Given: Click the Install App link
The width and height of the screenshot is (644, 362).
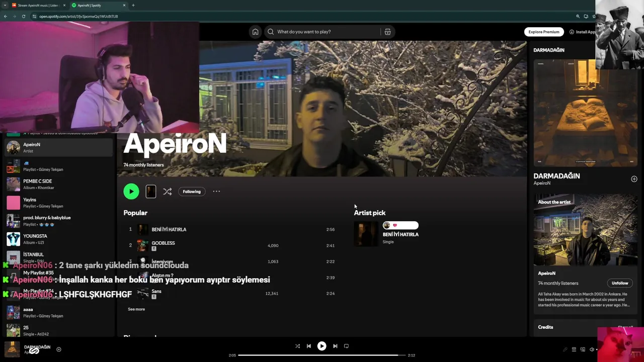Looking at the screenshot, I should click(x=582, y=32).
